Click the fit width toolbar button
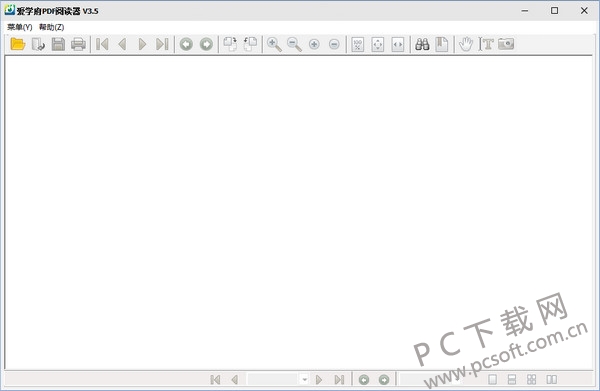The width and height of the screenshot is (600, 391). [398, 44]
